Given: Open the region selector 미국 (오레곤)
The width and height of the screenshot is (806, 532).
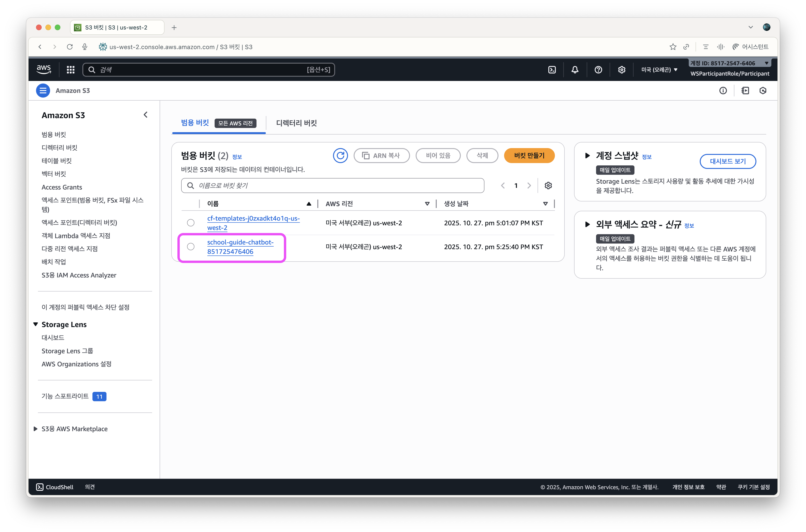Looking at the screenshot, I should (659, 69).
